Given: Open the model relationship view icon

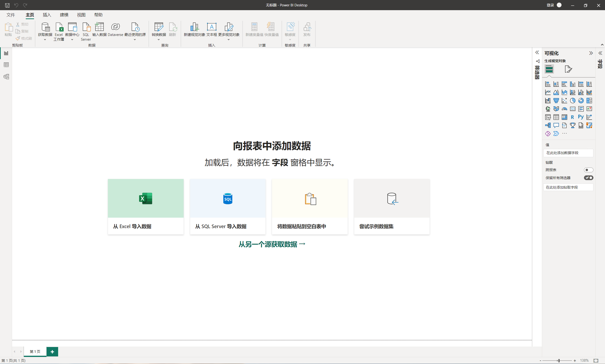Looking at the screenshot, I should tap(6, 77).
